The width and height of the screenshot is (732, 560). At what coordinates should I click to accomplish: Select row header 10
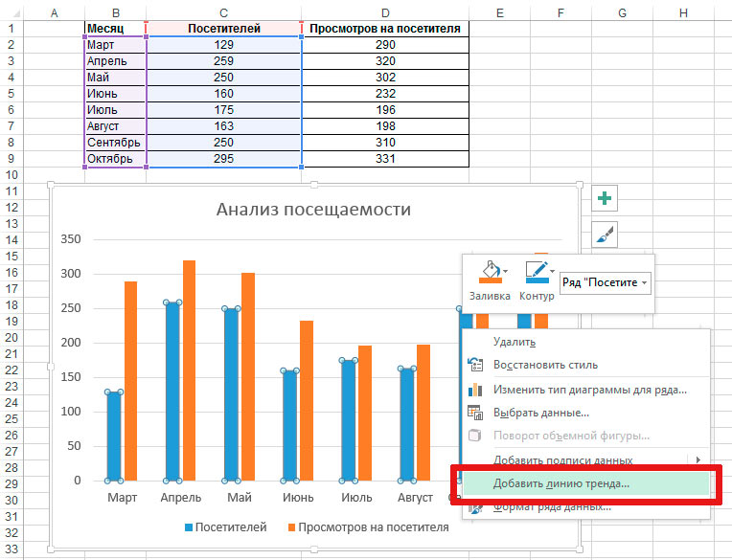[11, 175]
